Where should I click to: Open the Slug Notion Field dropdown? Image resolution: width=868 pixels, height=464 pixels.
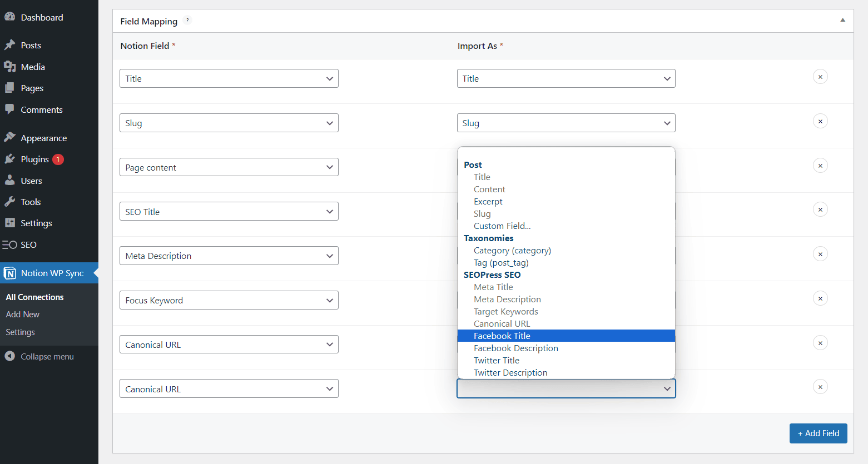click(229, 123)
